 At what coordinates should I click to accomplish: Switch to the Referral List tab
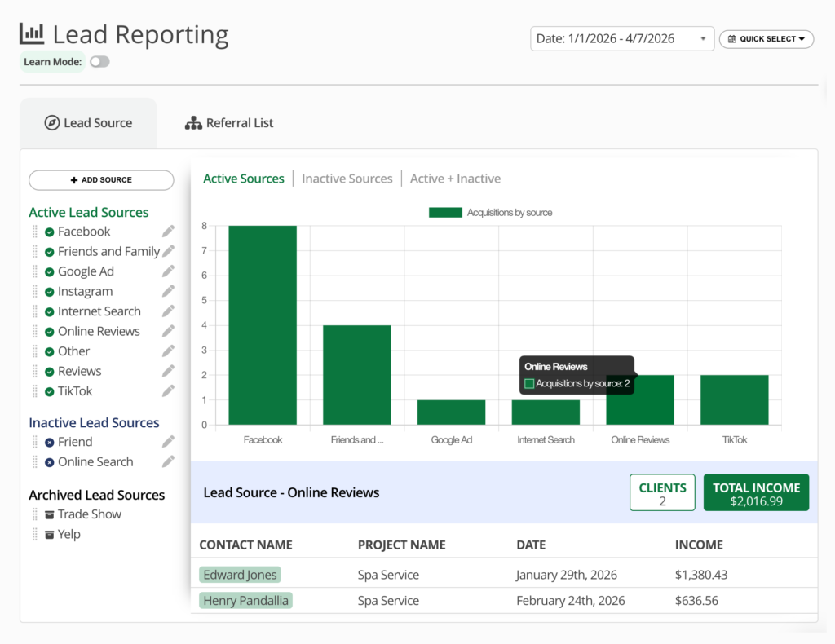pos(229,123)
